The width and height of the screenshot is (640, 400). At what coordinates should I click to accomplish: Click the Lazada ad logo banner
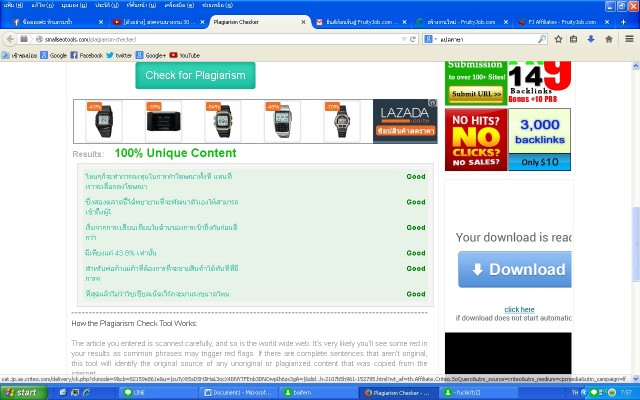pyautogui.click(x=405, y=121)
